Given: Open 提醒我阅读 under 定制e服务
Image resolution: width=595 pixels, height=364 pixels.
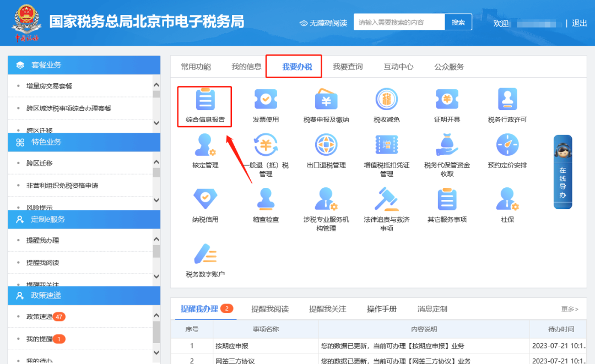Looking at the screenshot, I should point(42,263).
